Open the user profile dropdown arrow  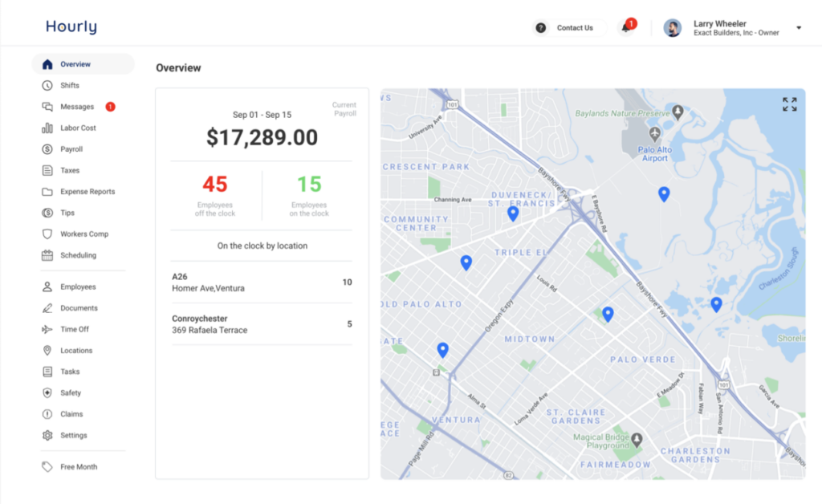(799, 27)
